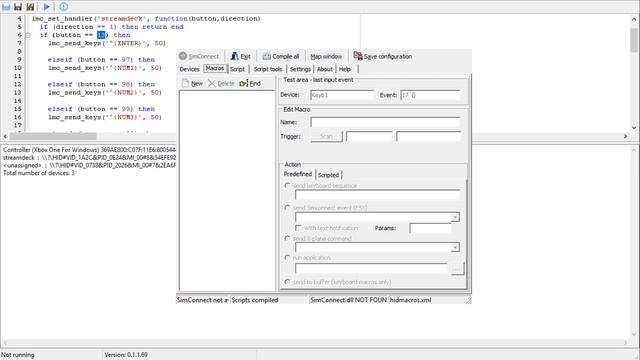This screenshot has height=360, width=640.
Task: Click 'Total number of devices: 3' text
Action: coord(38,173)
